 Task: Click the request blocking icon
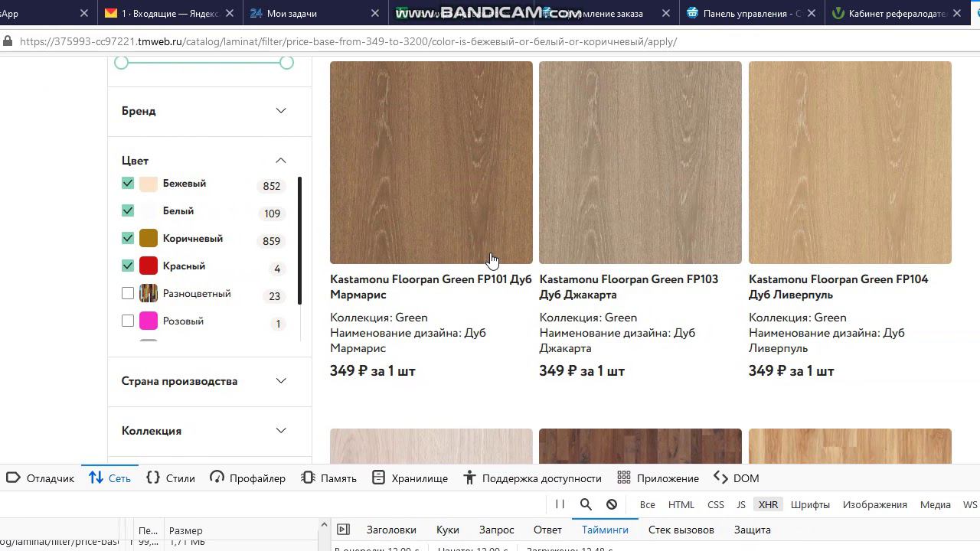(612, 504)
